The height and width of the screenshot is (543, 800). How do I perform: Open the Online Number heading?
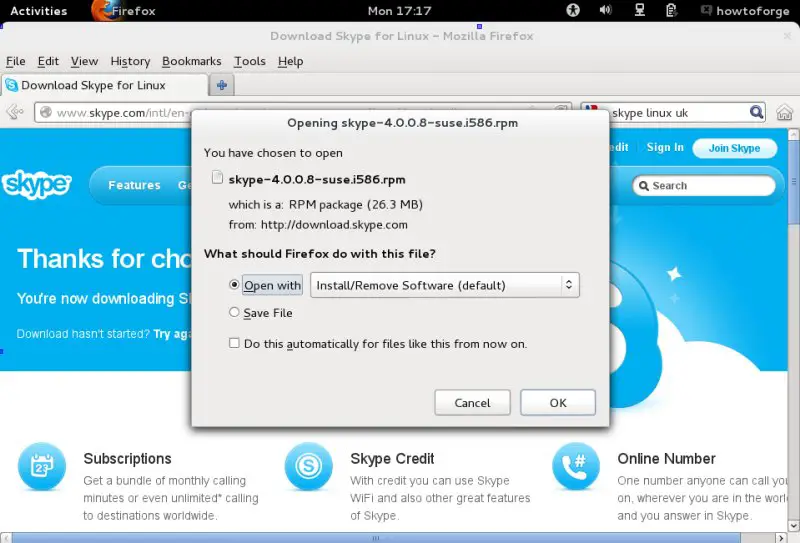pyautogui.click(x=666, y=459)
